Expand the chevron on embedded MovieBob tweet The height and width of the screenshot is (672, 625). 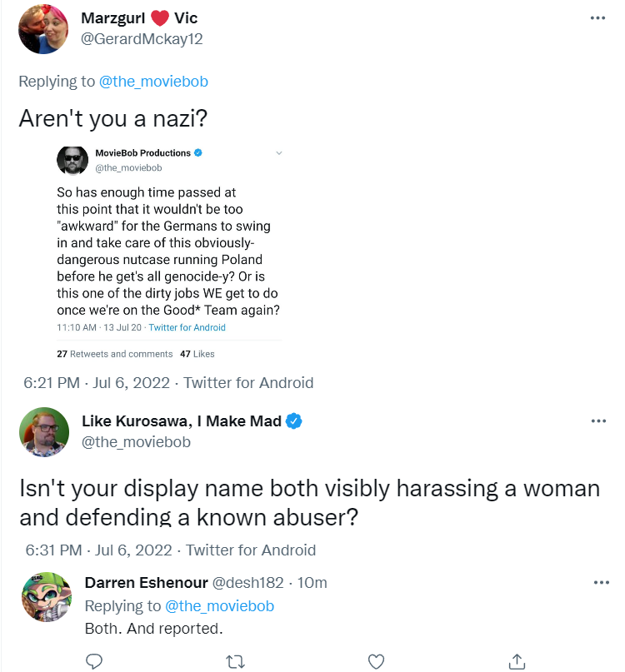[x=279, y=153]
